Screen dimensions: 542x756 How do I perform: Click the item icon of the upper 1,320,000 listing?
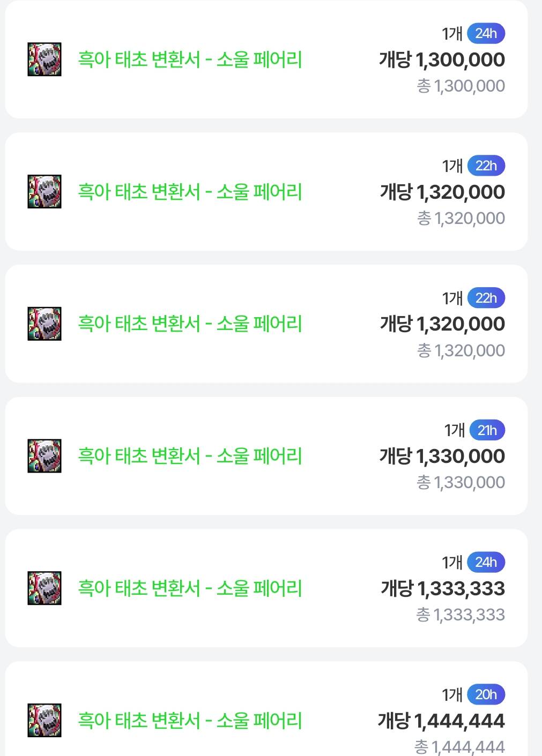pyautogui.click(x=44, y=192)
